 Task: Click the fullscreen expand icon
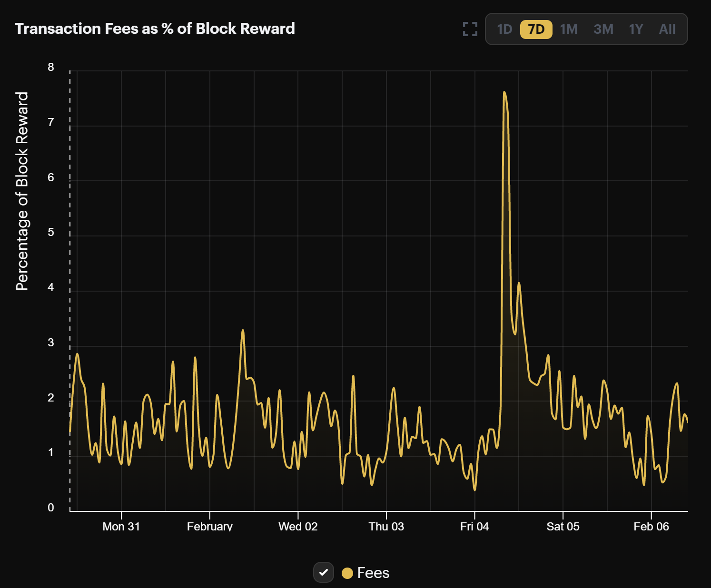470,29
